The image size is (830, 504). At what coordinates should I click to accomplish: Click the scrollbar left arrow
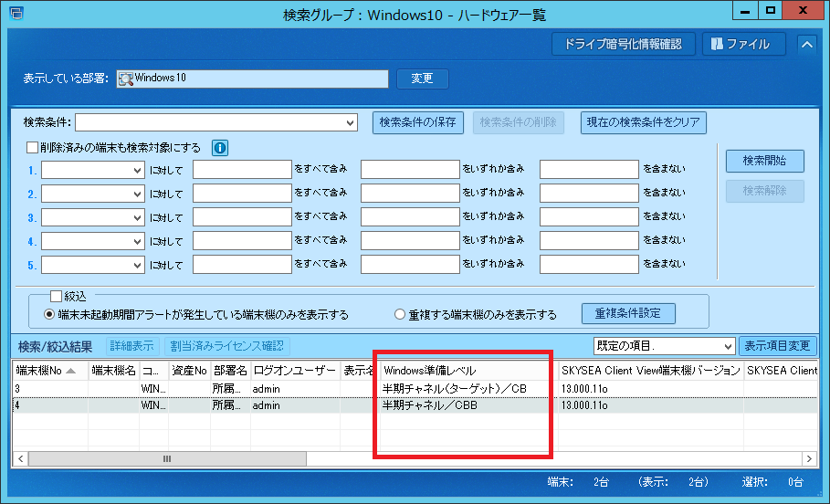point(21,458)
